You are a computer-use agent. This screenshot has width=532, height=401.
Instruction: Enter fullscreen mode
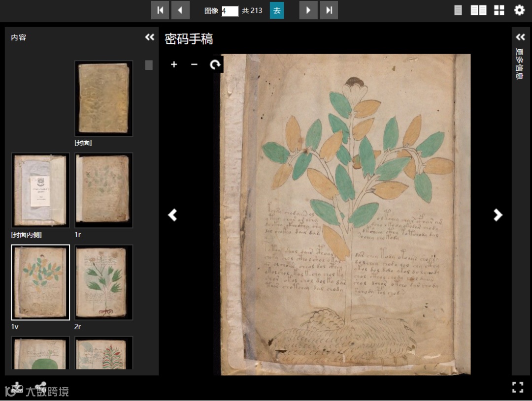517,387
